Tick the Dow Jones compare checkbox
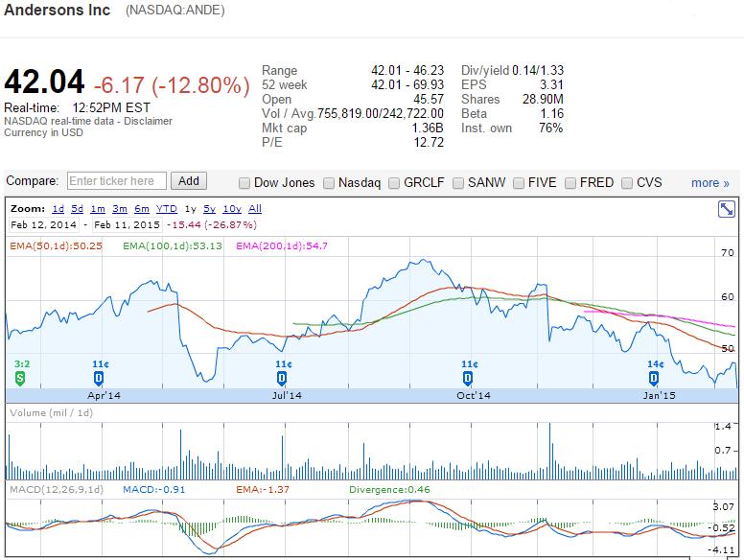This screenshot has width=744, height=560. 244,183
